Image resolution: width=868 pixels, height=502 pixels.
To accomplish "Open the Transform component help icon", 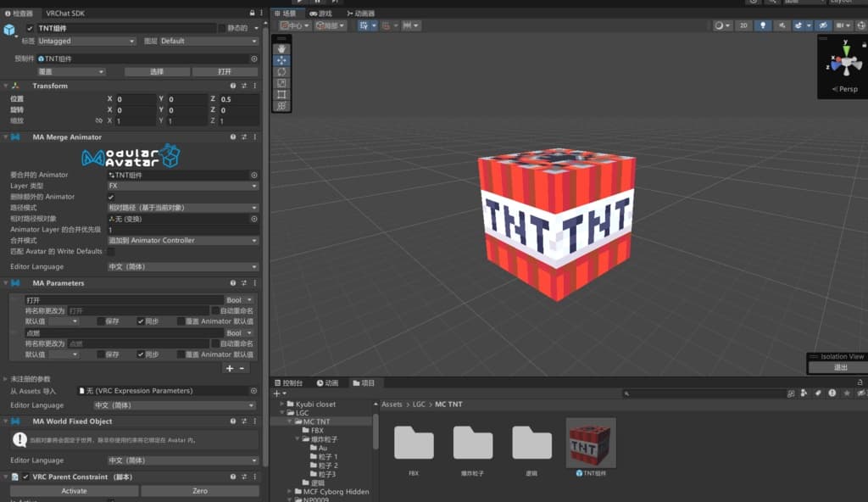I will click(233, 86).
